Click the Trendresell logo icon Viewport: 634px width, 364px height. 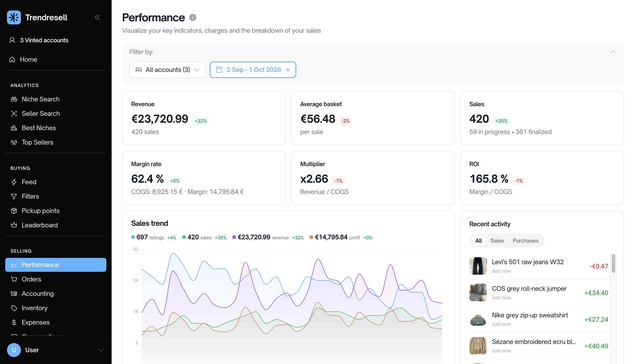[x=14, y=17]
